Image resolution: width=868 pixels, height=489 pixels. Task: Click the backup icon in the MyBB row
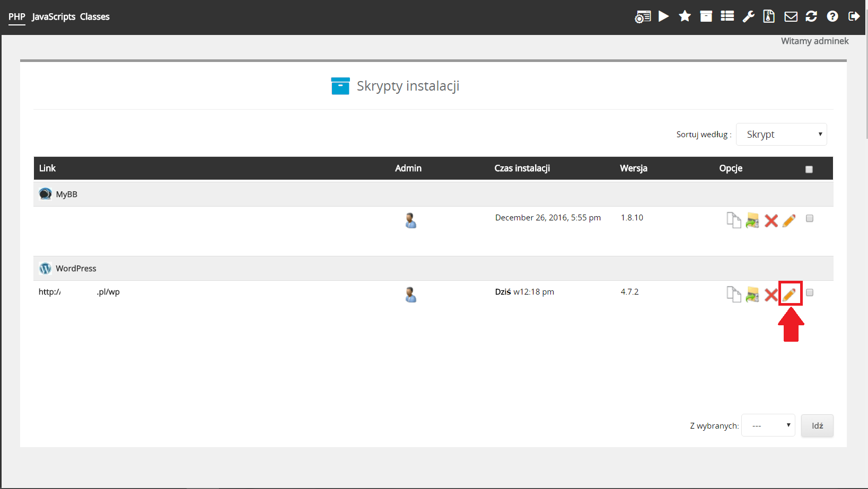[x=752, y=220]
